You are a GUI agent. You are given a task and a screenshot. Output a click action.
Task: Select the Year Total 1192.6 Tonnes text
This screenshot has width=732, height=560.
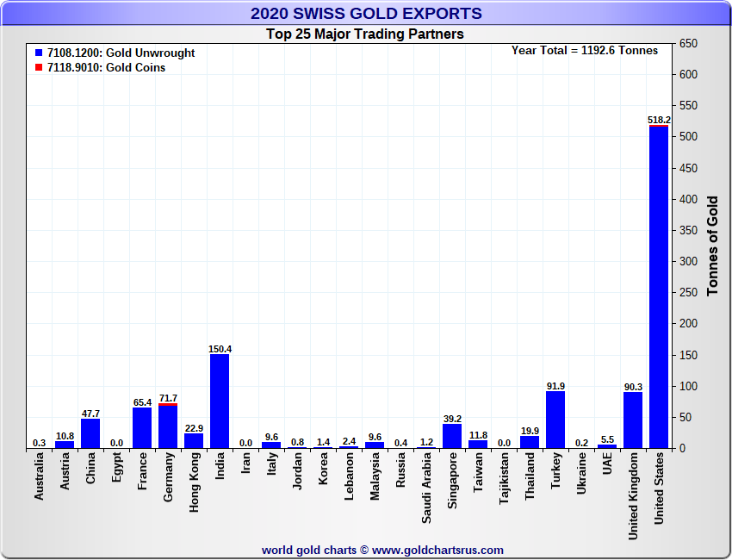pos(584,51)
